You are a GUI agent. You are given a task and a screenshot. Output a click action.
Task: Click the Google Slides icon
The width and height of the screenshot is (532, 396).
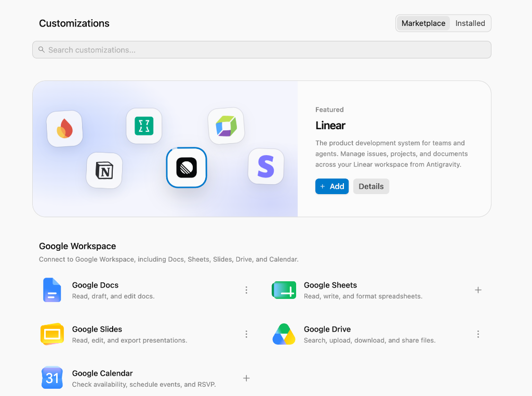click(x=52, y=334)
